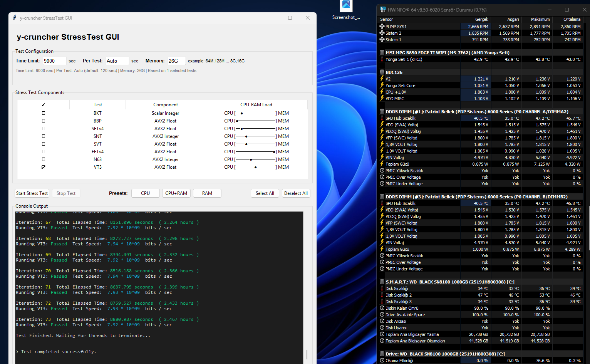
Task: Click the MSI MPG B850 motherboard chip icon
Action: coord(382,53)
